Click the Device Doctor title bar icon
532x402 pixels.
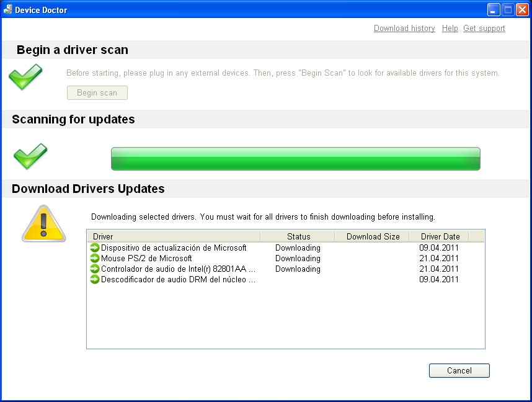coord(7,9)
